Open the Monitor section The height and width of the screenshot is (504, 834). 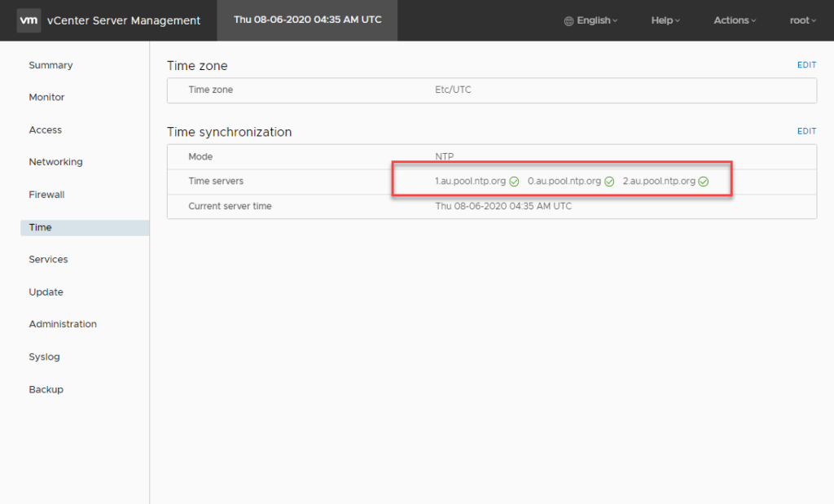point(46,97)
